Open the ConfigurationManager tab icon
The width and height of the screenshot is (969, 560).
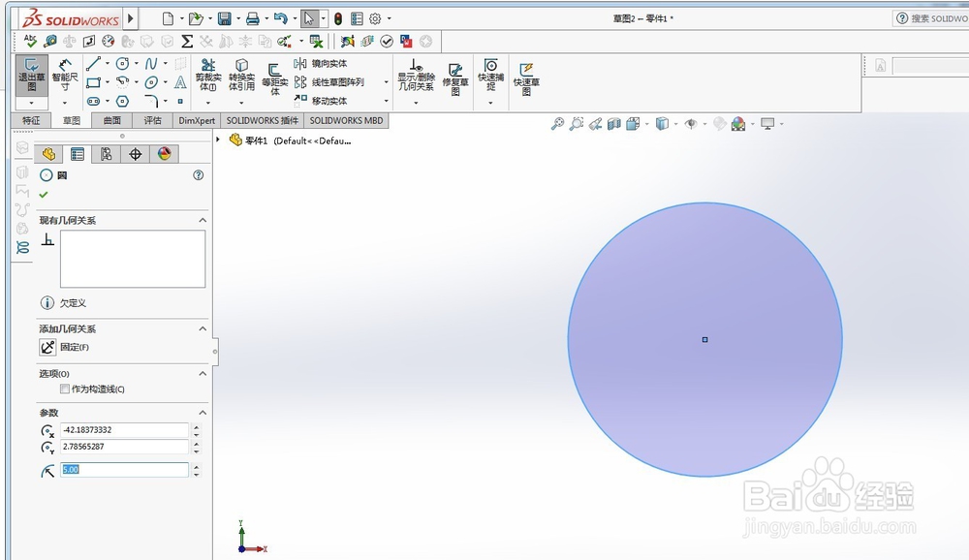(x=107, y=154)
